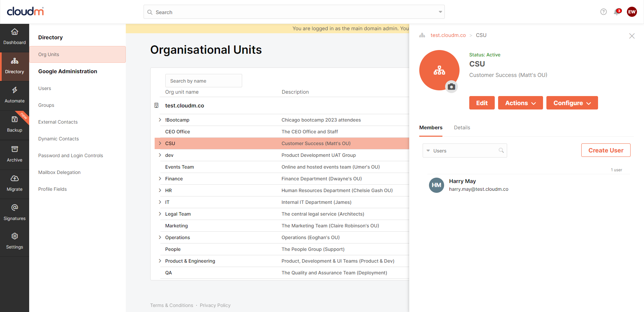Expand the Finance org unit
Screen dimensions: 644x312
click(160, 179)
